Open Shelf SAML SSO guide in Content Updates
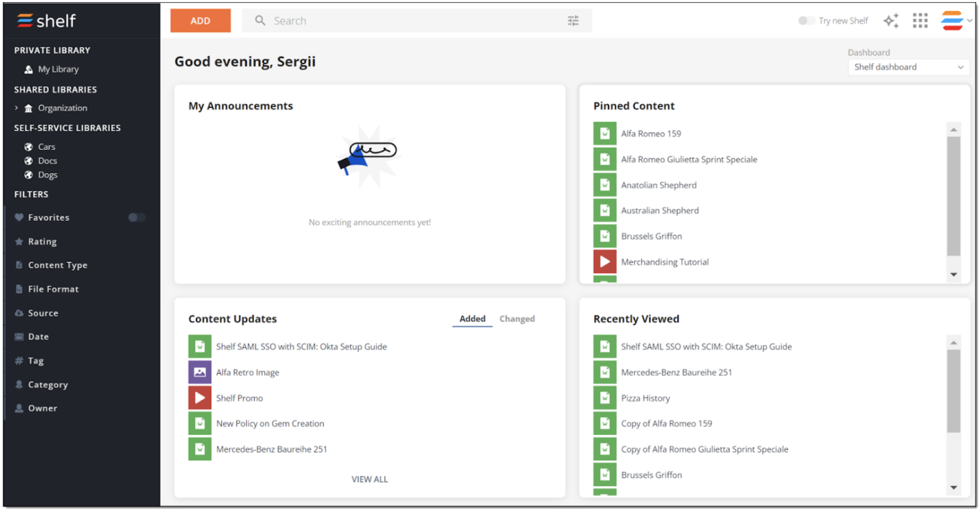980x511 pixels. point(301,347)
